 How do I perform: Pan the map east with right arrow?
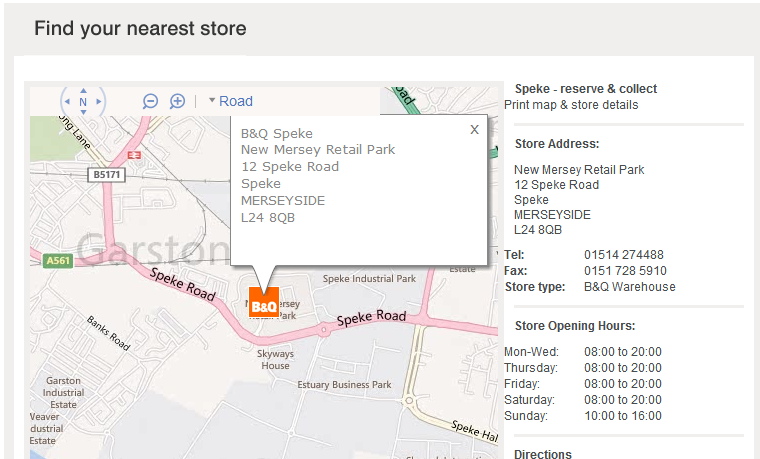click(100, 101)
